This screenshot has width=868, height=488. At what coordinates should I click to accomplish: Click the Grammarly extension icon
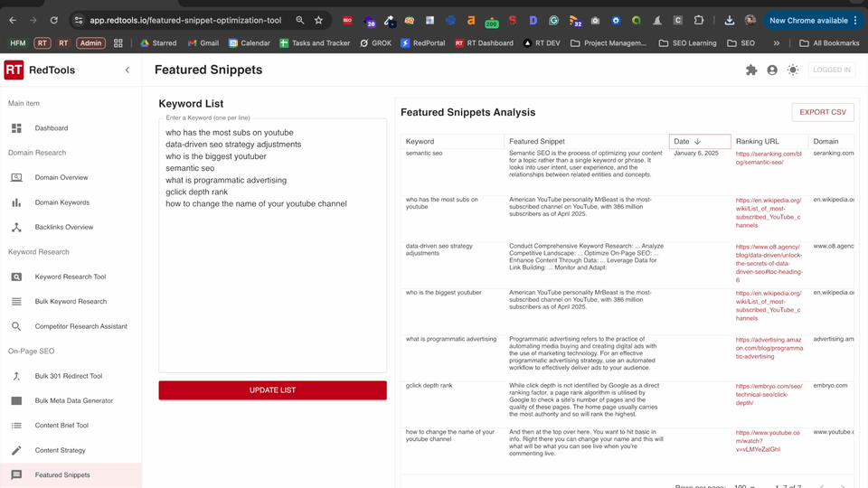click(553, 21)
